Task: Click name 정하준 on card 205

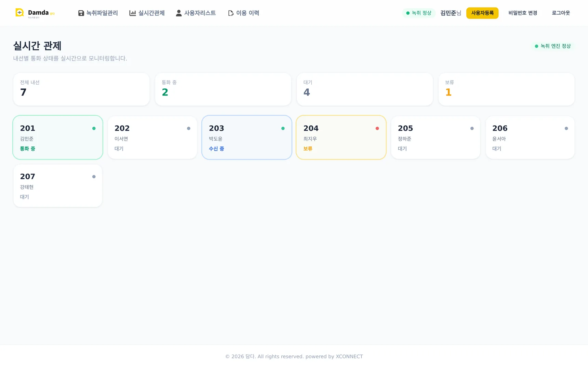Action: coord(404,139)
